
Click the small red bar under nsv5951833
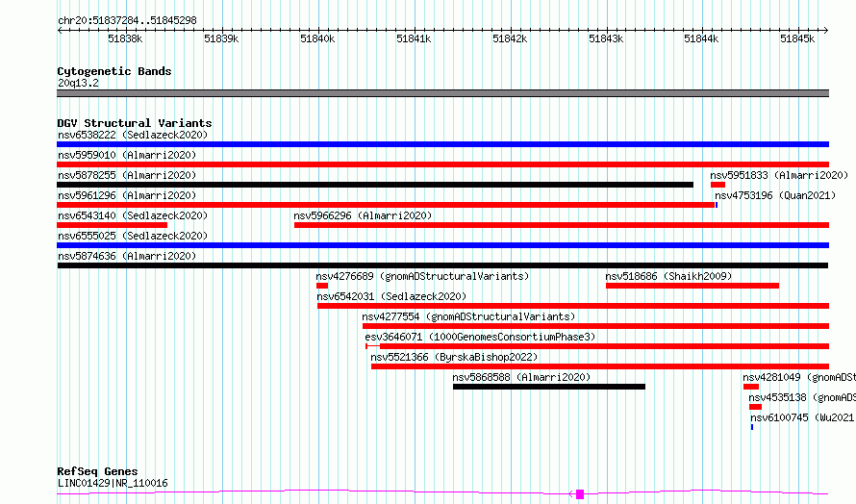click(718, 185)
